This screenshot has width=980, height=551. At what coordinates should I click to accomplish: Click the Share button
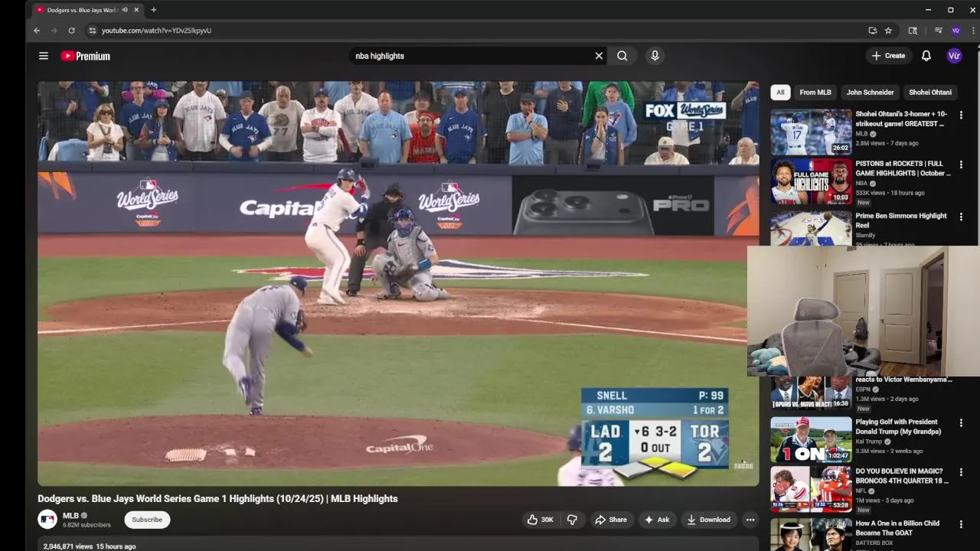(x=610, y=520)
